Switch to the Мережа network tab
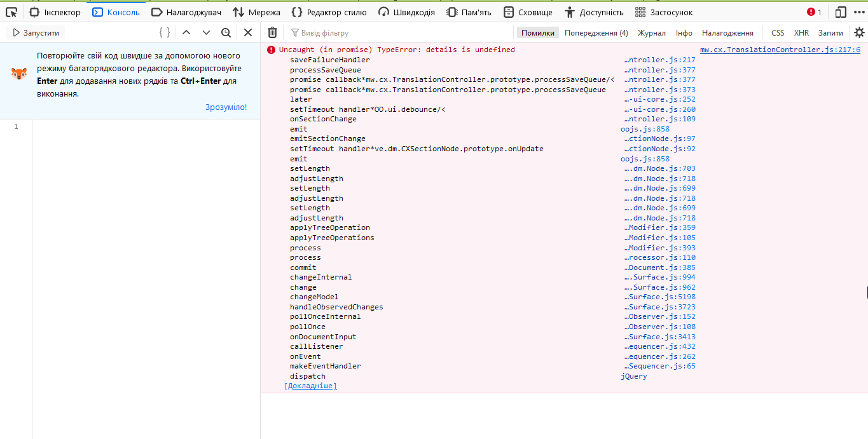The width and height of the screenshot is (868, 439). pyautogui.click(x=256, y=12)
